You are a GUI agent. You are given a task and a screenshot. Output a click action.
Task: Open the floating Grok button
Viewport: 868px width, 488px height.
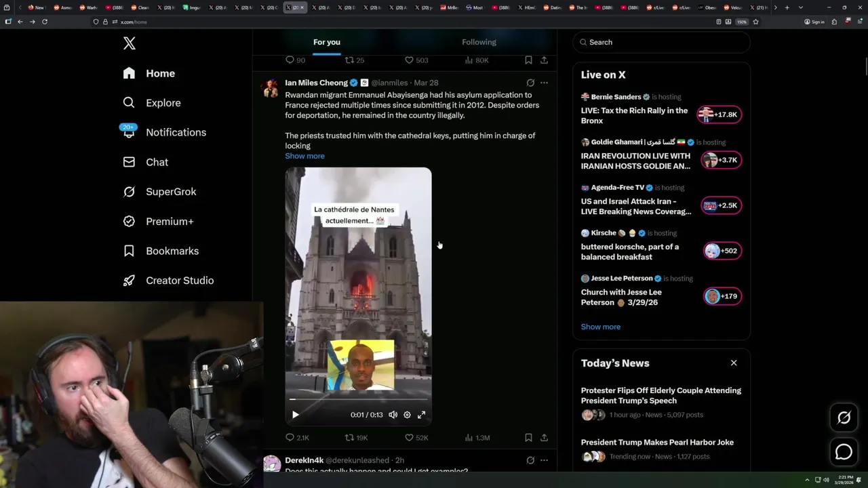pos(844,418)
